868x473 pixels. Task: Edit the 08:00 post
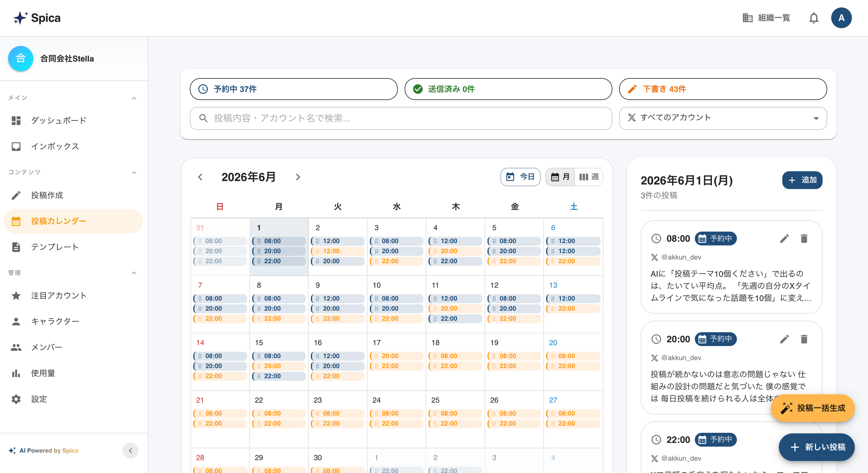coord(784,239)
